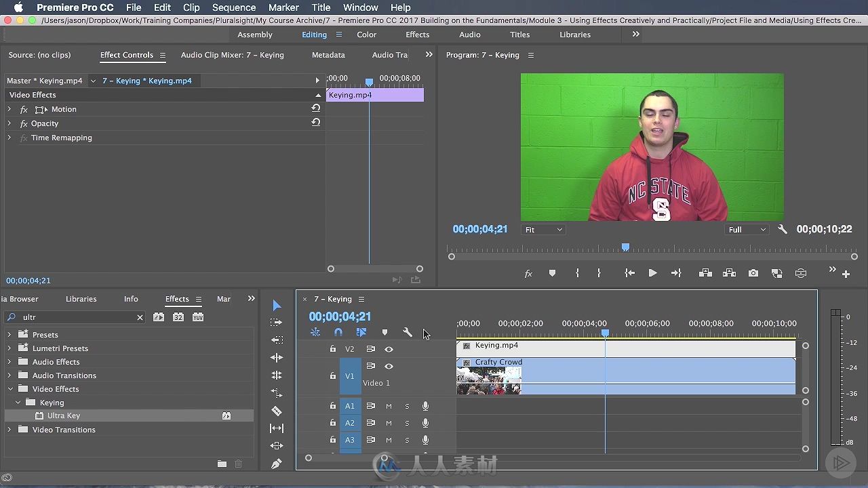The width and height of the screenshot is (868, 488).
Task: Play the sequence in Program monitor
Action: point(652,273)
